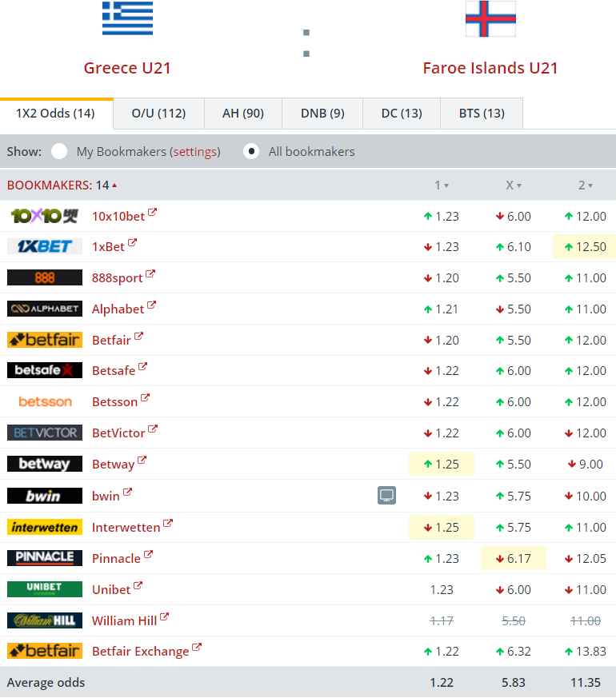Click Betway home odds 1.25
The height and width of the screenshot is (698, 616).
click(442, 464)
